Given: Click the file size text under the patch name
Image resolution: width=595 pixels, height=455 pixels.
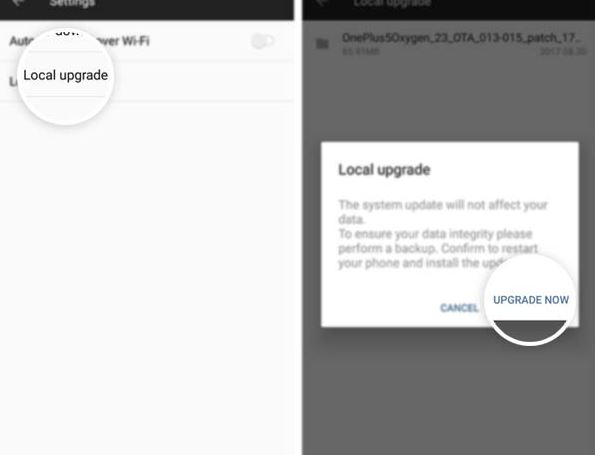Looking at the screenshot, I should click(x=360, y=51).
